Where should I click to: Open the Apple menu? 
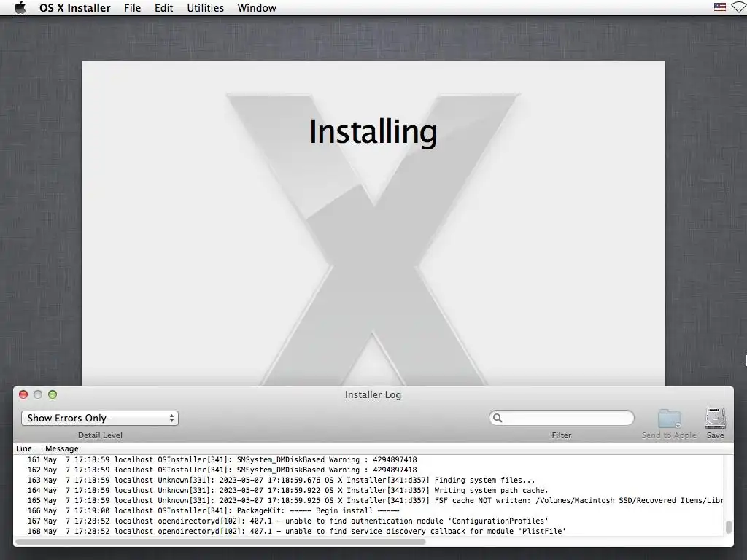20,7
